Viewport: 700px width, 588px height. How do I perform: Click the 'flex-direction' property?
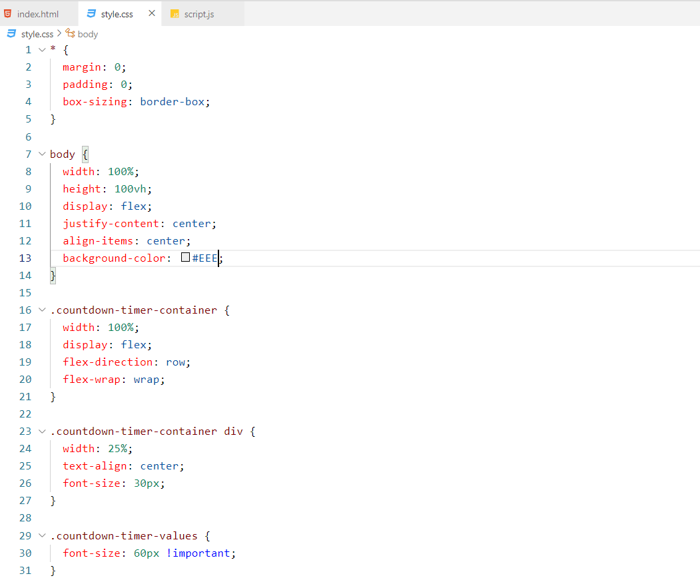[108, 362]
